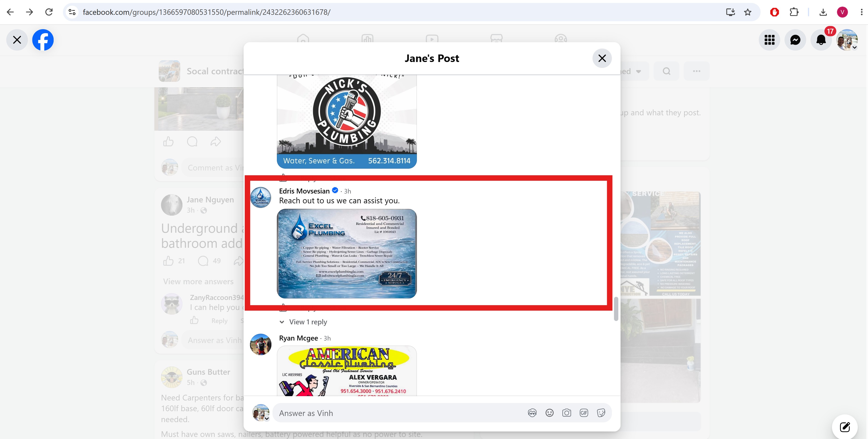Click the X button beside Facebook logo
Screen dimensions: 868x439
pos(17,40)
